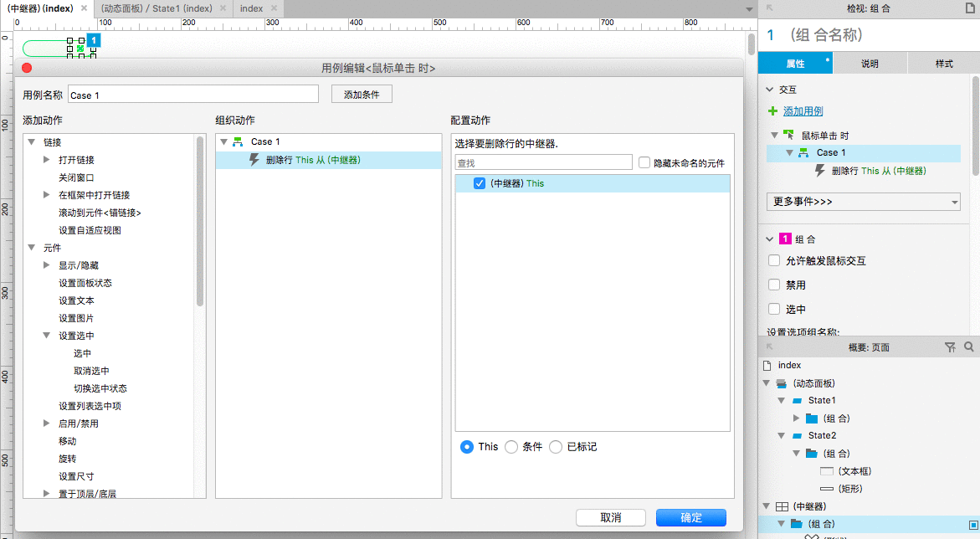980x539 pixels.
Task: Click the 用例名称 input field
Action: (193, 95)
